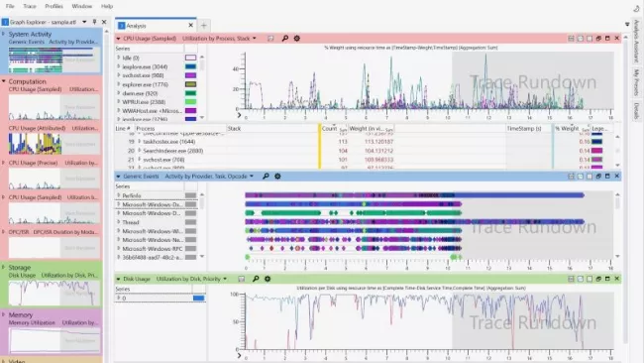
Task: Show graph only in CPU Usage panel
Action: [x=581, y=39]
